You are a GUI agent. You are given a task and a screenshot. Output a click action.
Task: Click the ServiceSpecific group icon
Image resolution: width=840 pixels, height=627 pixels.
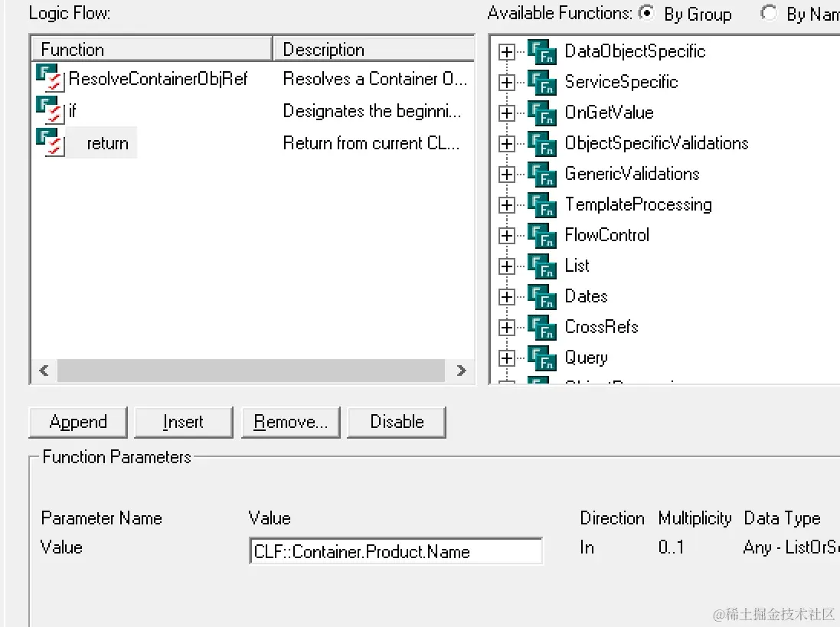[x=542, y=83]
